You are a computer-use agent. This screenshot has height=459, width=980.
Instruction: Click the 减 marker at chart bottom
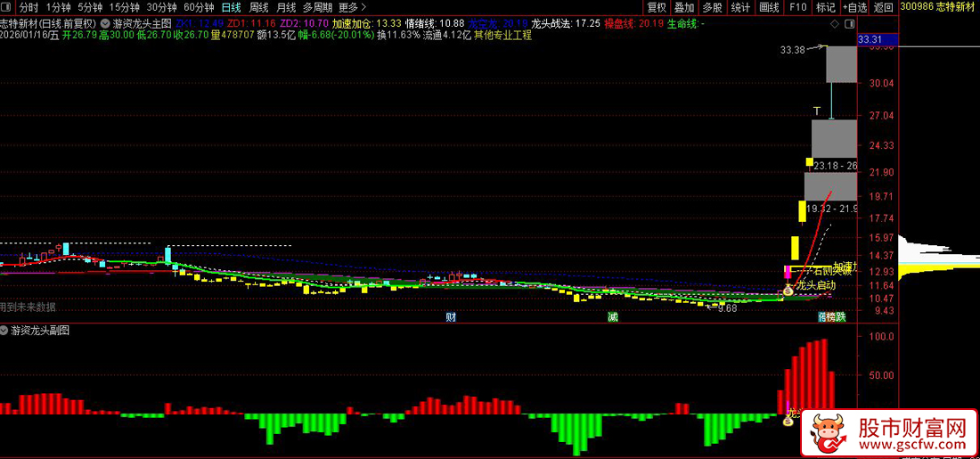[x=613, y=317]
